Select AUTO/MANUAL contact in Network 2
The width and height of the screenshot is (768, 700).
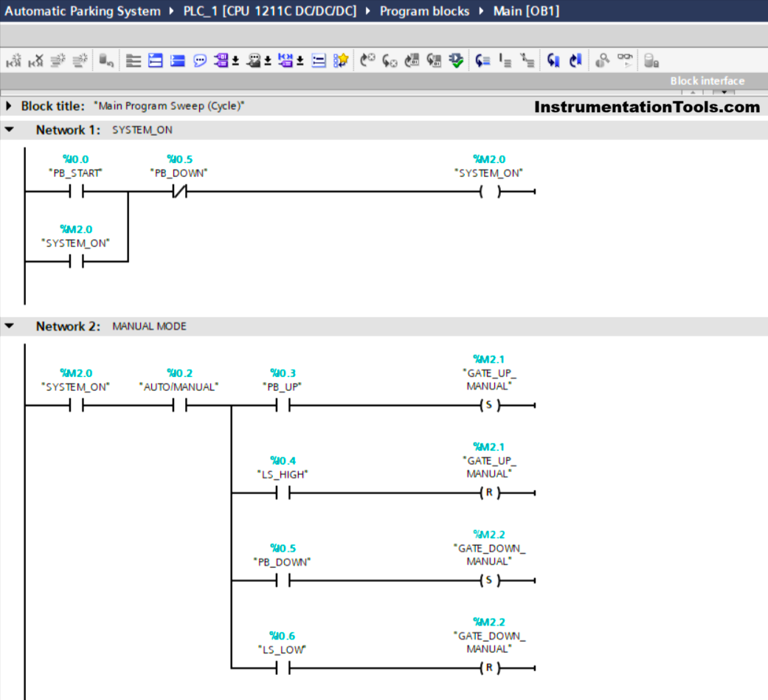click(x=180, y=406)
